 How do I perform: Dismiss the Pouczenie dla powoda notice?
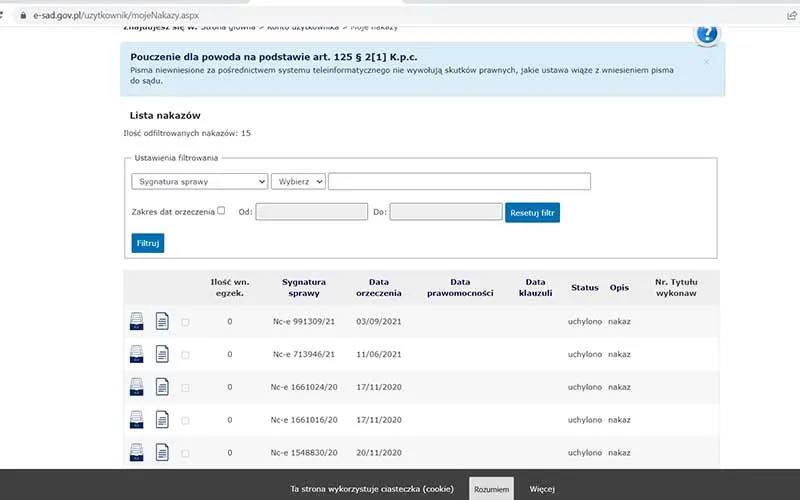(x=706, y=61)
